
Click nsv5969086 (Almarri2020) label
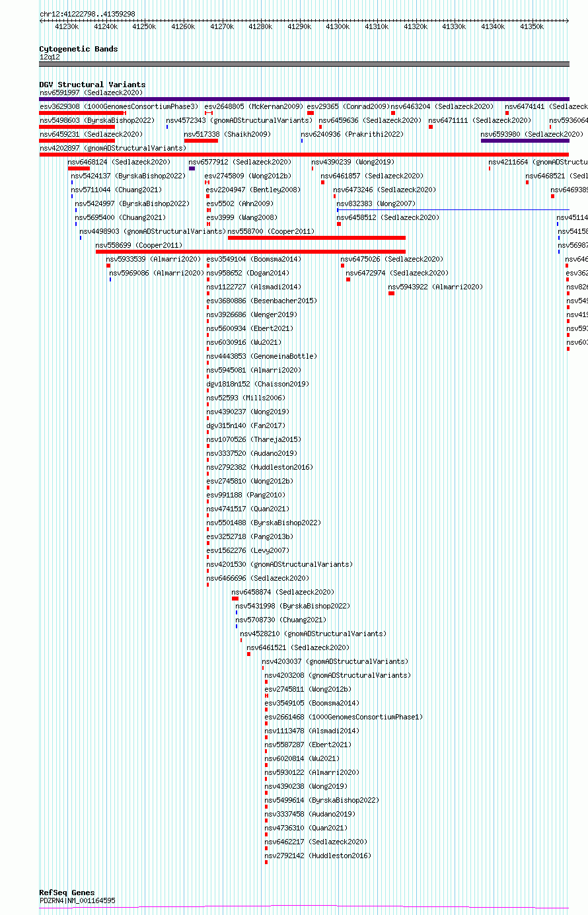(x=157, y=273)
